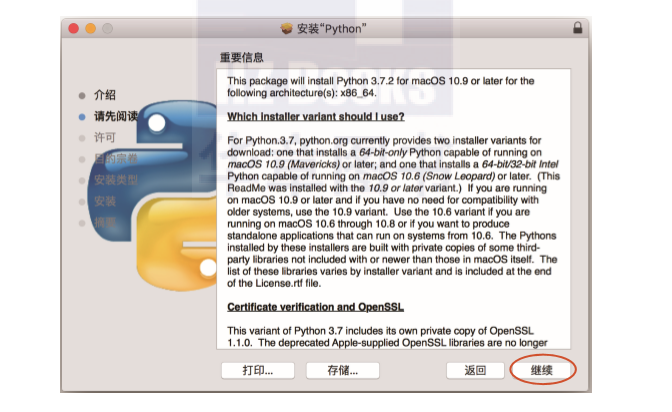The image size is (672, 412).
Task: Click the line starting 'This variant of Python 3.7'
Action: click(x=381, y=331)
